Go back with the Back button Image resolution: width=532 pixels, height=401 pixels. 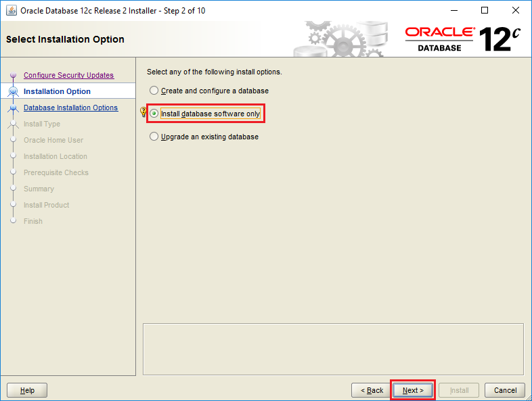372,390
